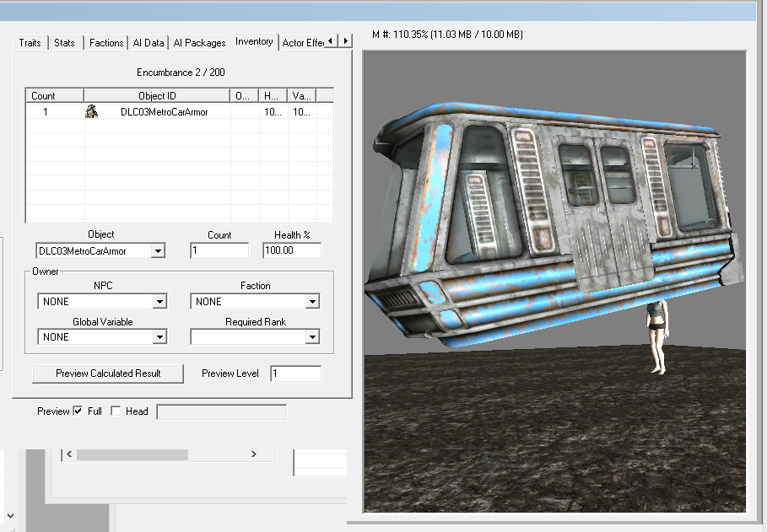Click the left arrow to scroll the tab strip
The image size is (767, 532).
tap(332, 40)
